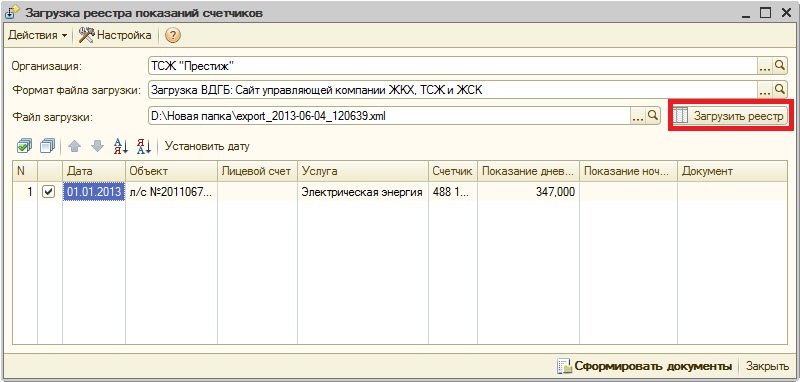Open the Действия dropdown menu
The width and height of the screenshot is (800, 382).
37,35
